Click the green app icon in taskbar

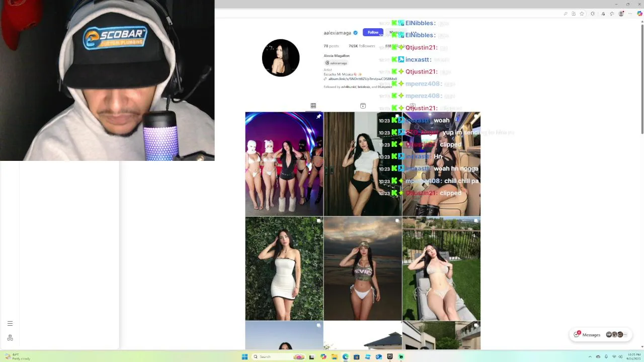(401, 356)
